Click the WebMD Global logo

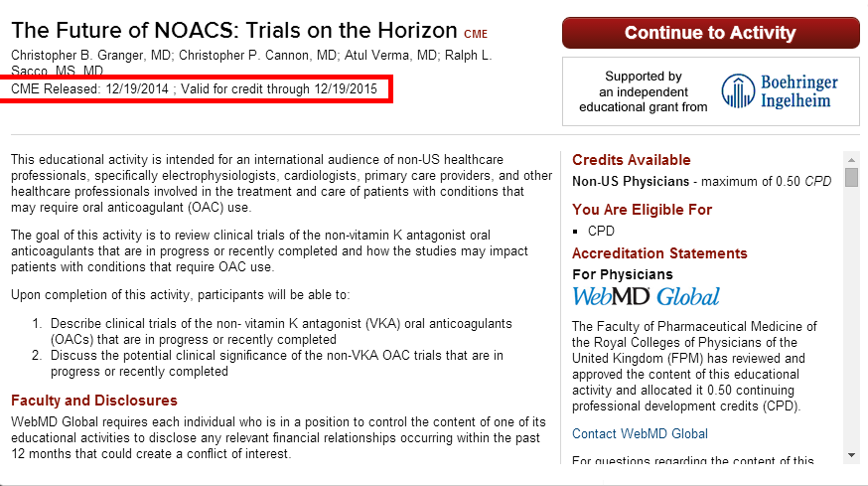[x=646, y=296]
